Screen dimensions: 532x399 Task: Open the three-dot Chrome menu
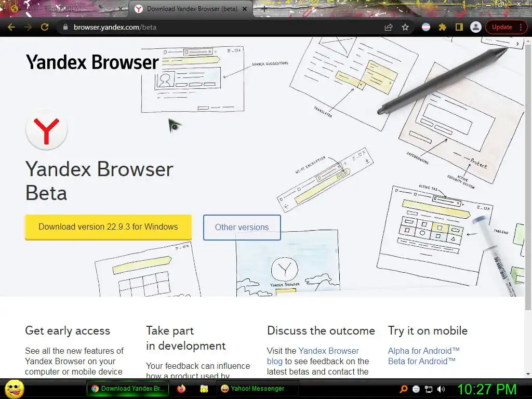(x=521, y=27)
